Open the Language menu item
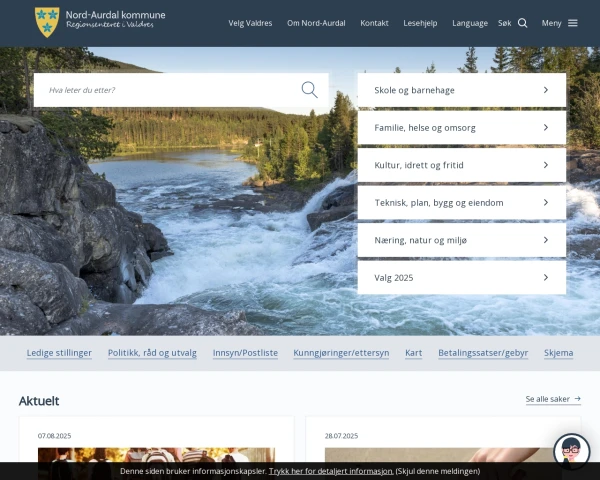Screen dimensions: 600x480 click(x=470, y=23)
